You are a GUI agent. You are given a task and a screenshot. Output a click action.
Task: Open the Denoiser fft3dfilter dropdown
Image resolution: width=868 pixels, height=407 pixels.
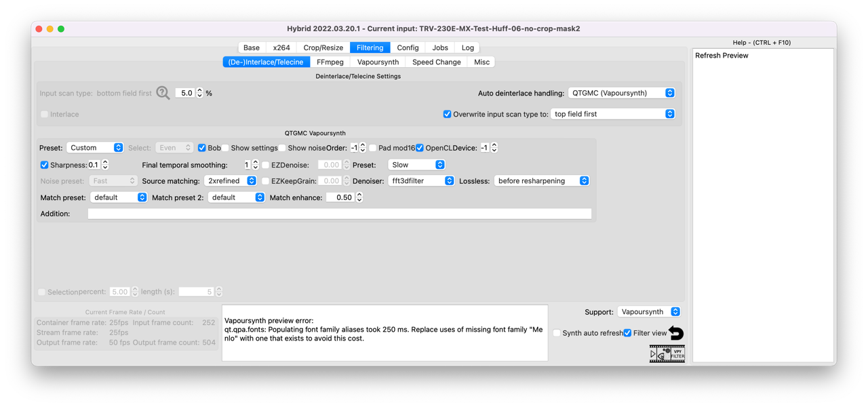(421, 181)
